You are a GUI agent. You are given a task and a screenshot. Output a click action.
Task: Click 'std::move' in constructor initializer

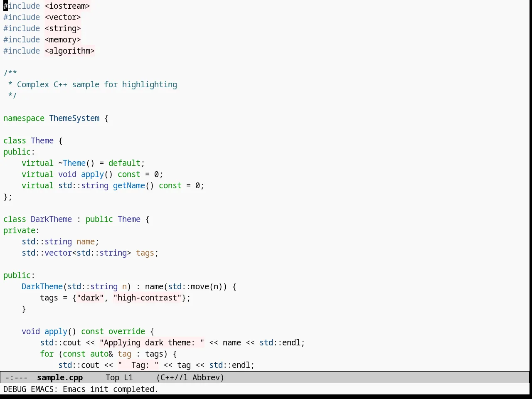189,286
